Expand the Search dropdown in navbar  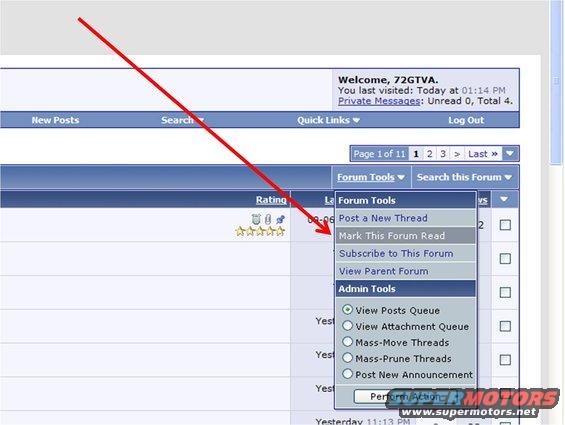click(183, 120)
